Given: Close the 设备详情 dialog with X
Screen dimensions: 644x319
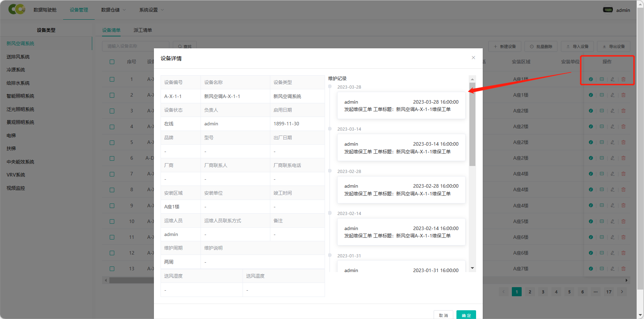Looking at the screenshot, I should point(473,58).
